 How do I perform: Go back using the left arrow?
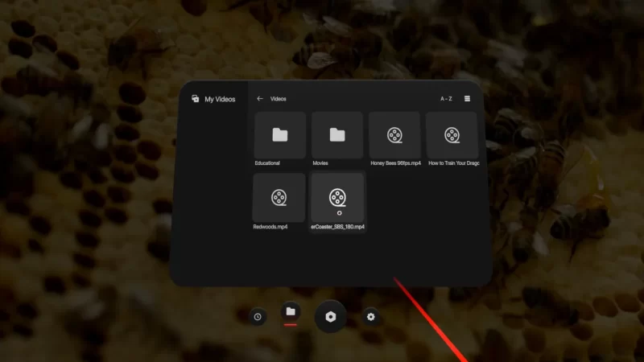tap(260, 99)
